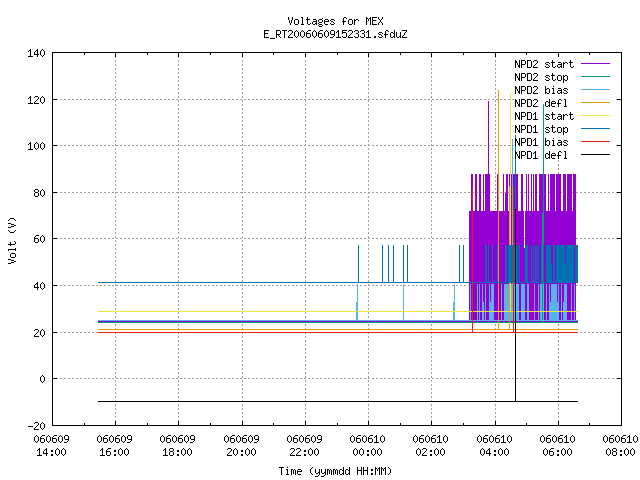Image resolution: width=640 pixels, height=480 pixels.
Task: Click the orange NPD2 defl legend line
Action: click(x=595, y=102)
